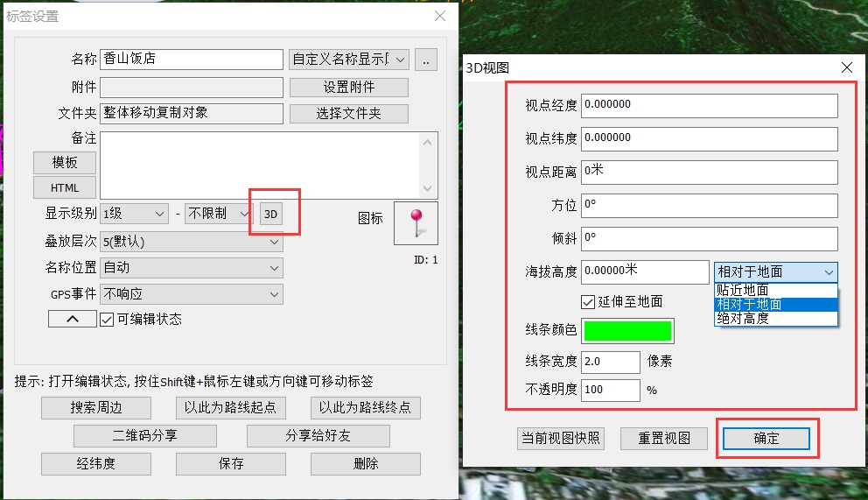
Task: Toggle the 可编辑状态 checkbox
Action: click(108, 320)
